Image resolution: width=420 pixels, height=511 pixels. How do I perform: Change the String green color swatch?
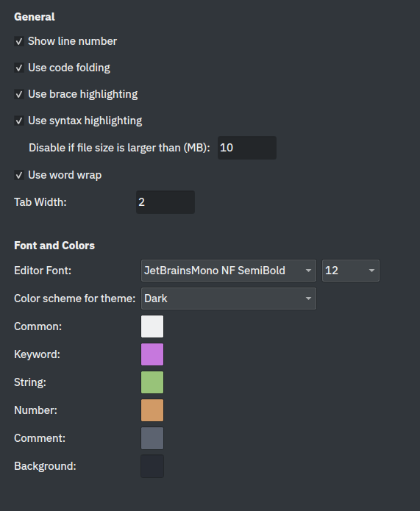coord(152,382)
